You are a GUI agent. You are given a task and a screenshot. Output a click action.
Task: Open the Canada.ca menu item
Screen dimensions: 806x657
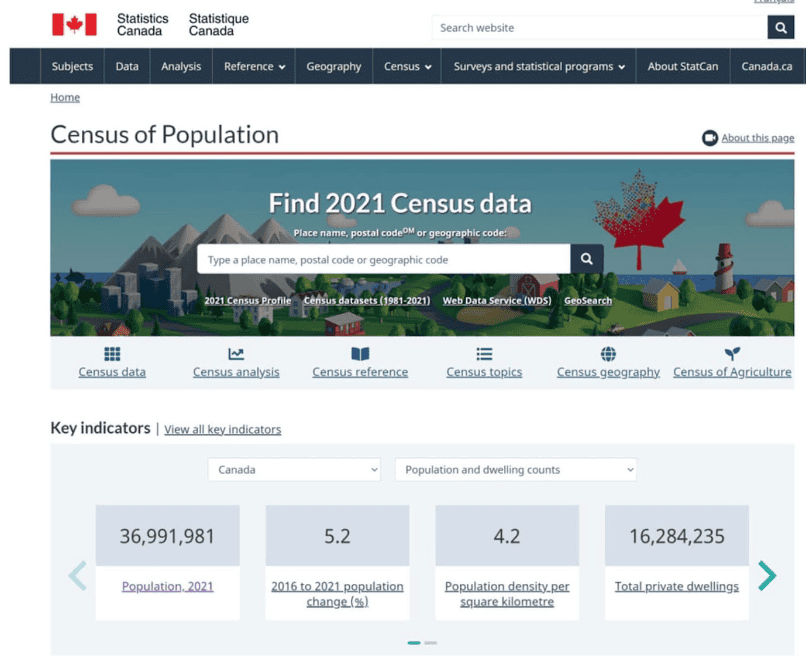(766, 66)
